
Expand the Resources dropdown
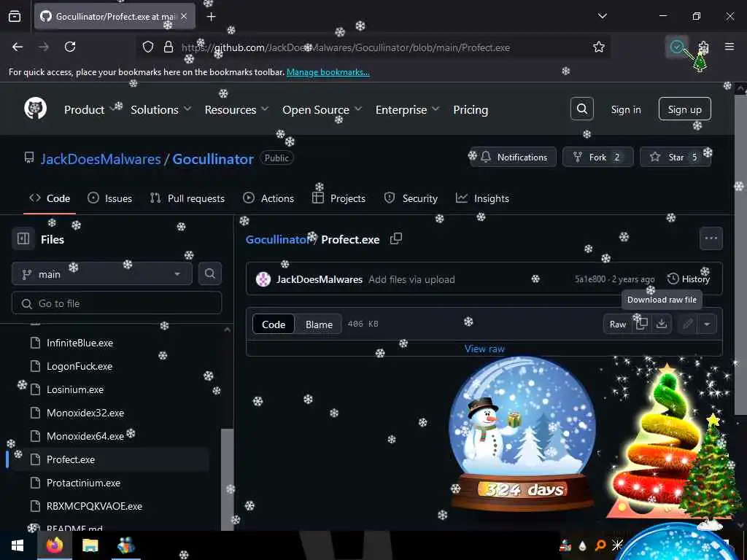(x=236, y=109)
